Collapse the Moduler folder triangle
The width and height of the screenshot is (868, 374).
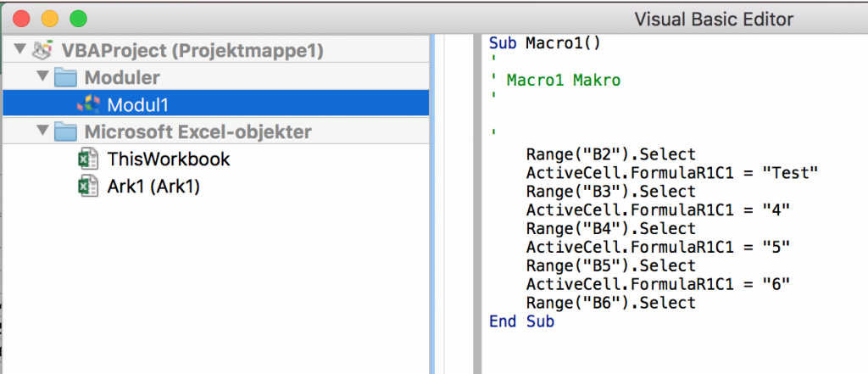pos(43,76)
